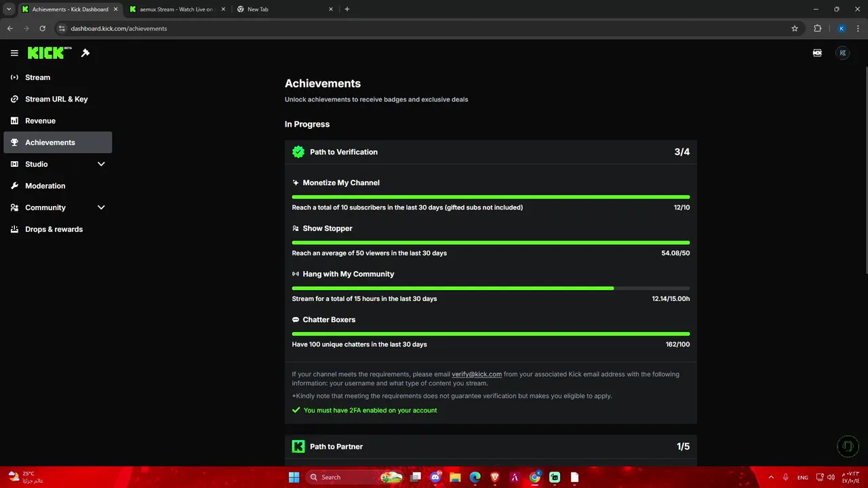Click the Path to Verification heading
Screen dimensions: 868x488
point(344,152)
